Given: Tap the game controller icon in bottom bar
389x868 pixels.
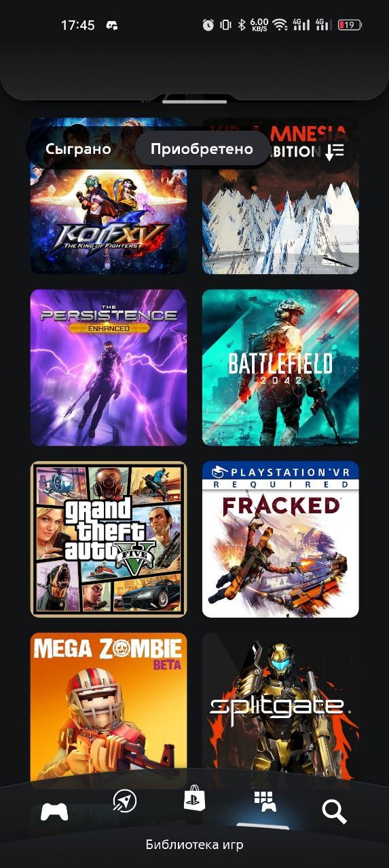Looking at the screenshot, I should 54,812.
